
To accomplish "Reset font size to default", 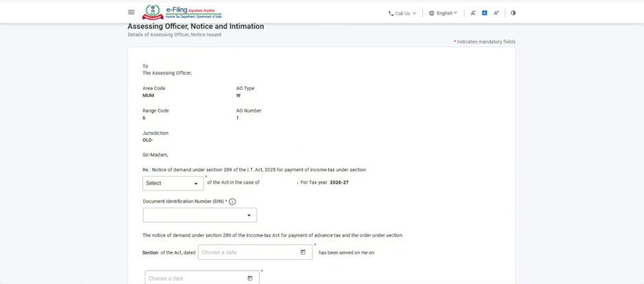I will 484,13.
